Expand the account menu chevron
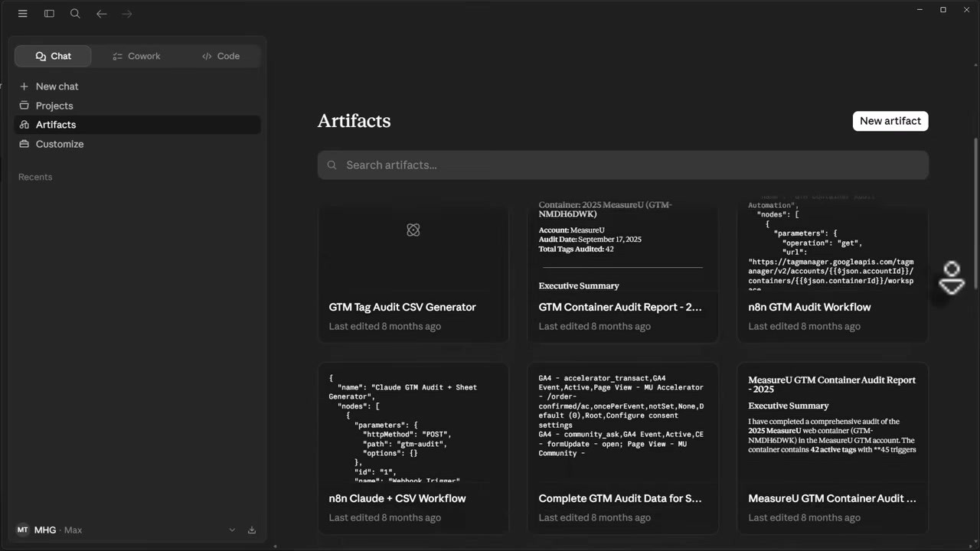The image size is (980, 551). [232, 530]
